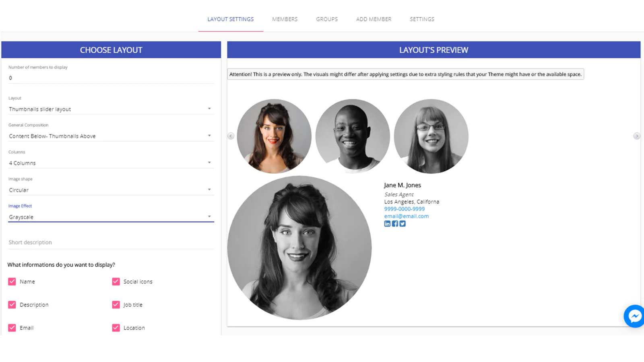This screenshot has height=362, width=644.
Task: Click the Layout's Preview panel header
Action: click(x=434, y=50)
